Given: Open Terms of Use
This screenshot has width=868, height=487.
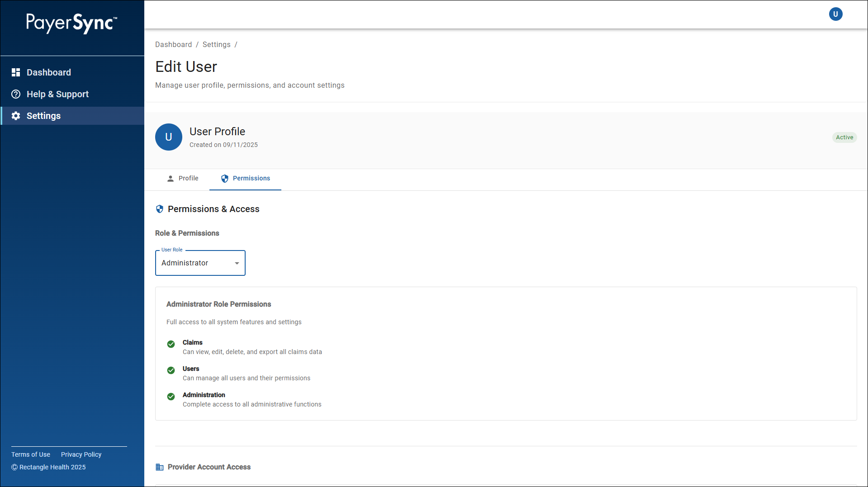Looking at the screenshot, I should point(30,454).
